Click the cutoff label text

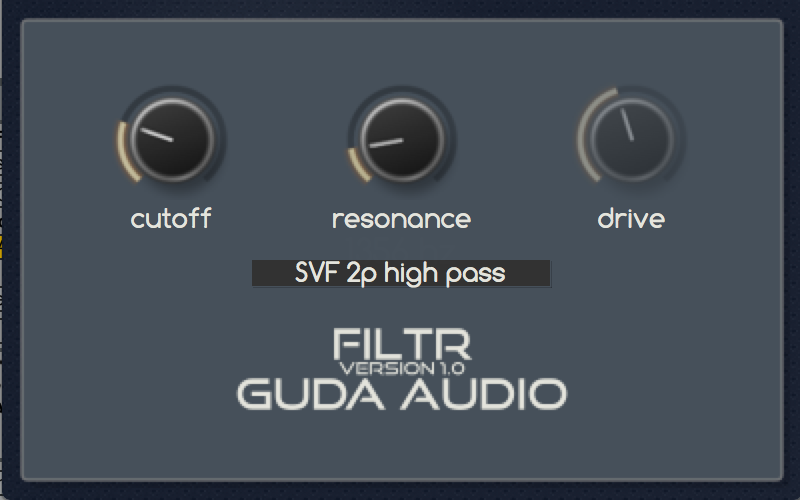pyautogui.click(x=171, y=218)
